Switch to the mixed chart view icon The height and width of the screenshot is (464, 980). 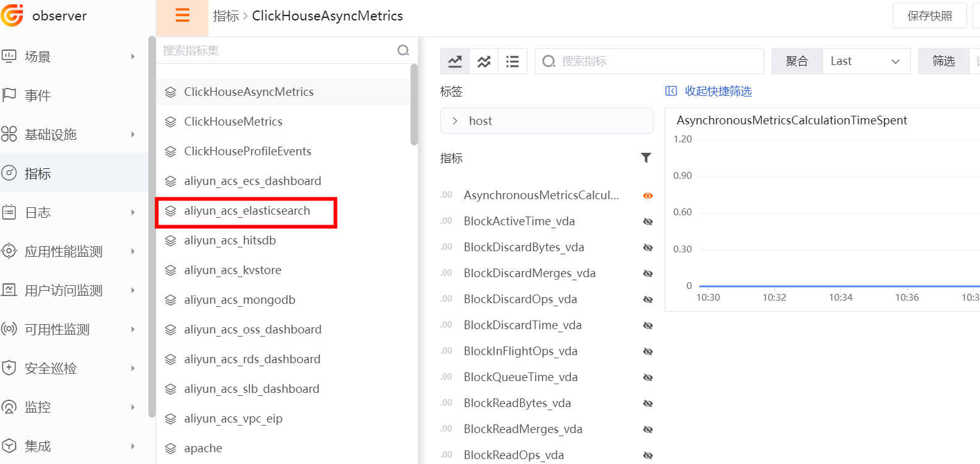click(x=484, y=61)
